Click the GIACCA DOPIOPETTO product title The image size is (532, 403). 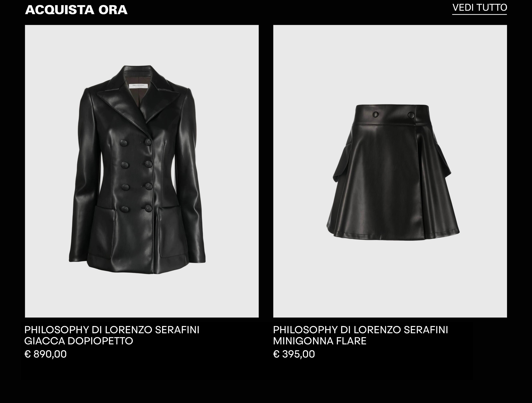(x=79, y=341)
